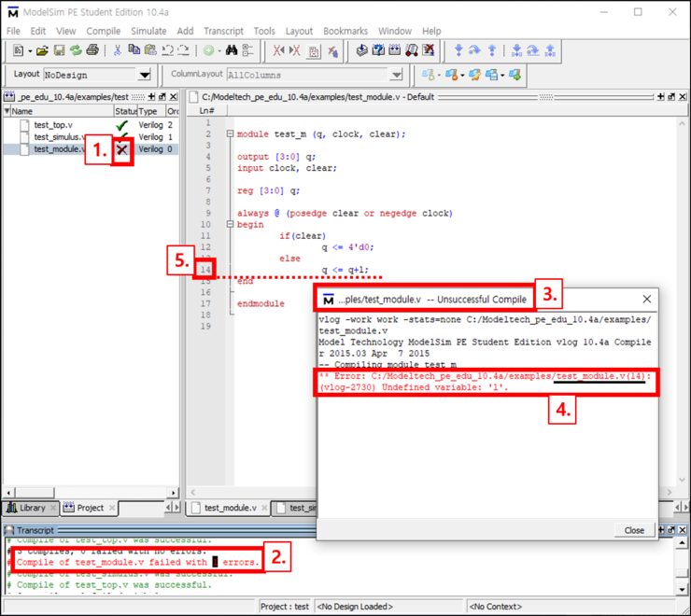Open the ColumnLayout AllColumns dropdown arrow
691x616 pixels.
[x=397, y=76]
